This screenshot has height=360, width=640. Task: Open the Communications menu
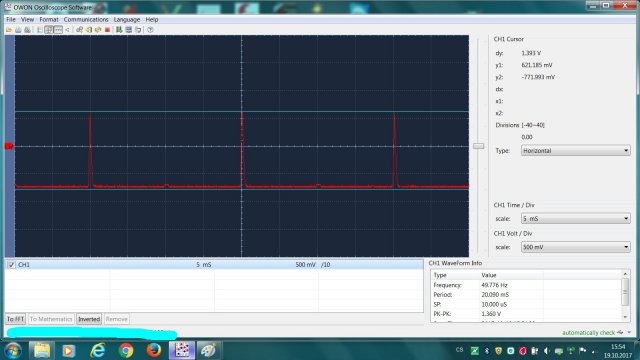click(86, 20)
